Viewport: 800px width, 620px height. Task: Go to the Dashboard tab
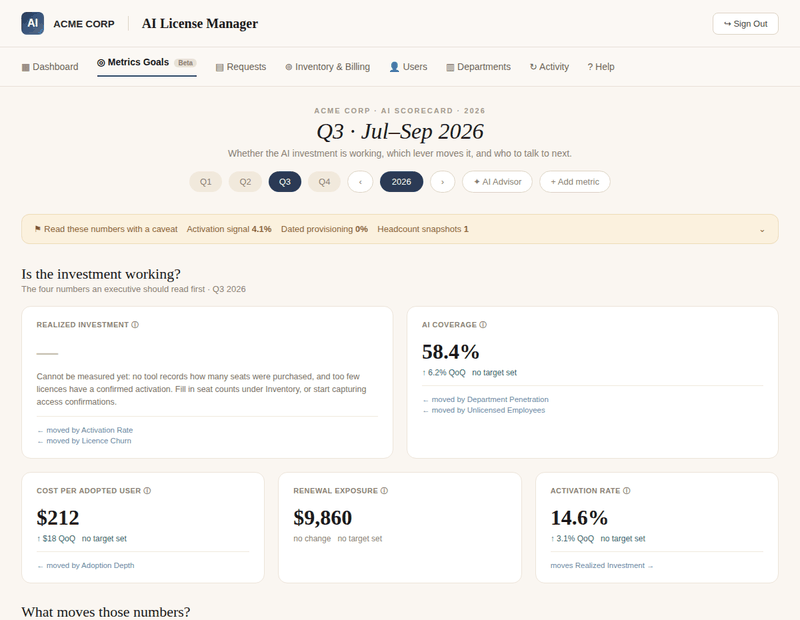(x=50, y=67)
